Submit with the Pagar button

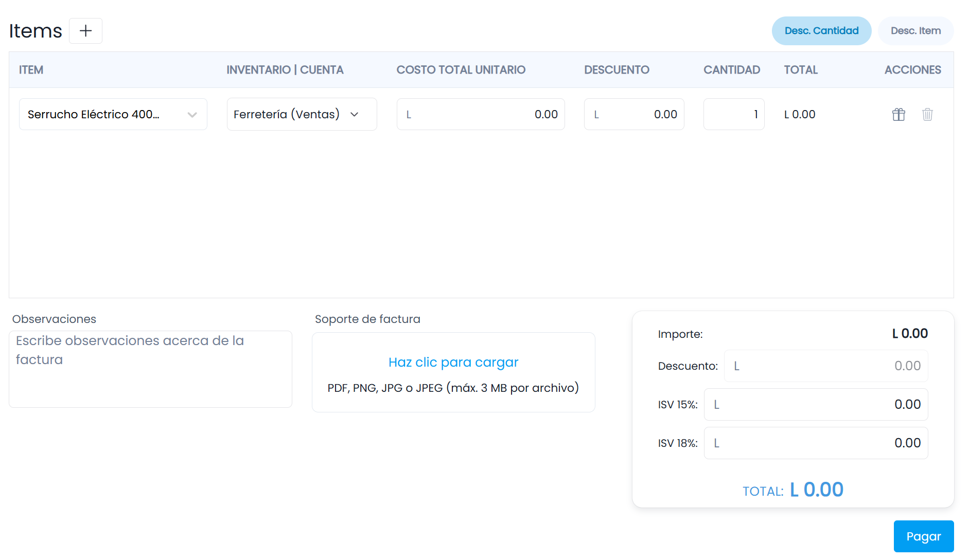point(924,536)
